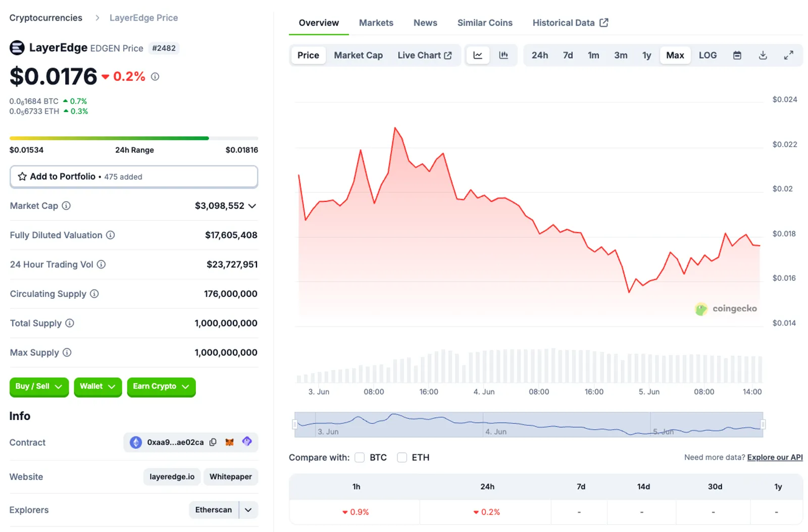The width and height of the screenshot is (808, 532).
Task: Open the Whitepaper link
Action: click(x=231, y=477)
